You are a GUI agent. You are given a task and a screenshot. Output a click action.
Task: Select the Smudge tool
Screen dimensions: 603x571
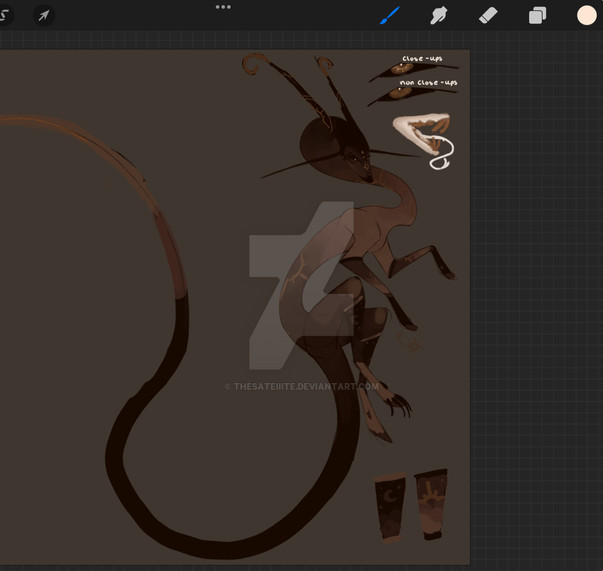(438, 15)
